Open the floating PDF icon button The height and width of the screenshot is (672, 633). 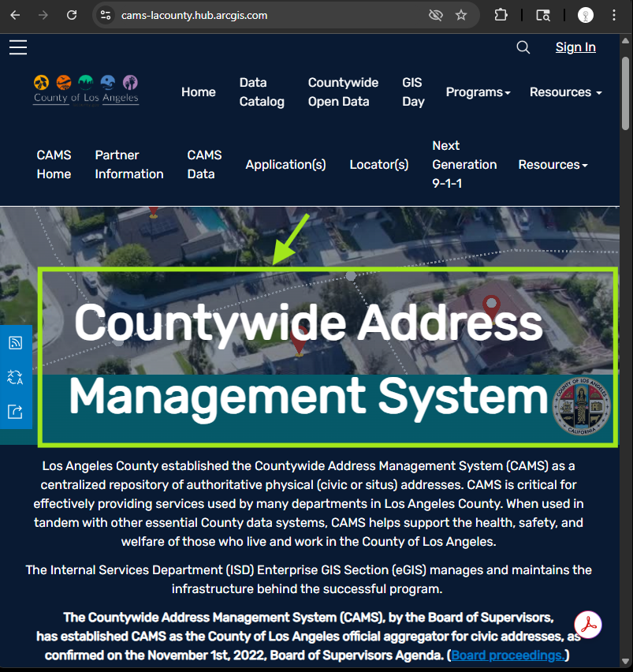pos(588,625)
